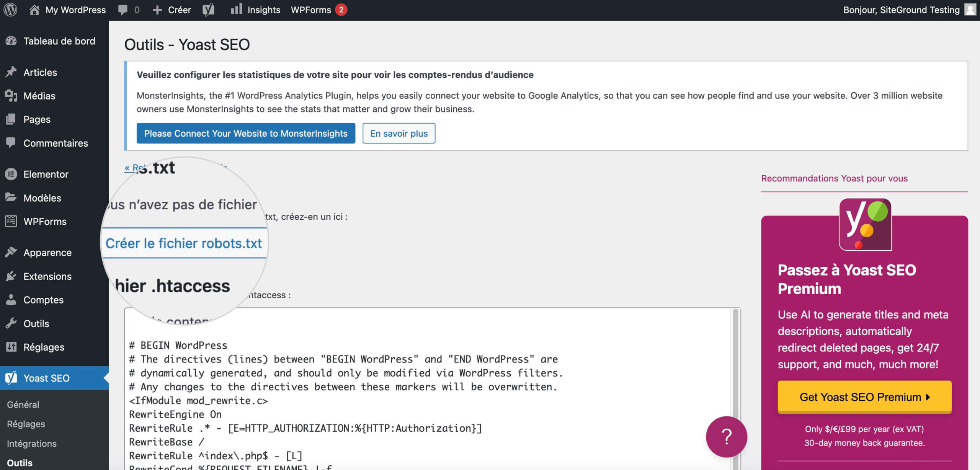Open the Commentaires menu item
This screenshot has width=980, height=470.
click(54, 143)
